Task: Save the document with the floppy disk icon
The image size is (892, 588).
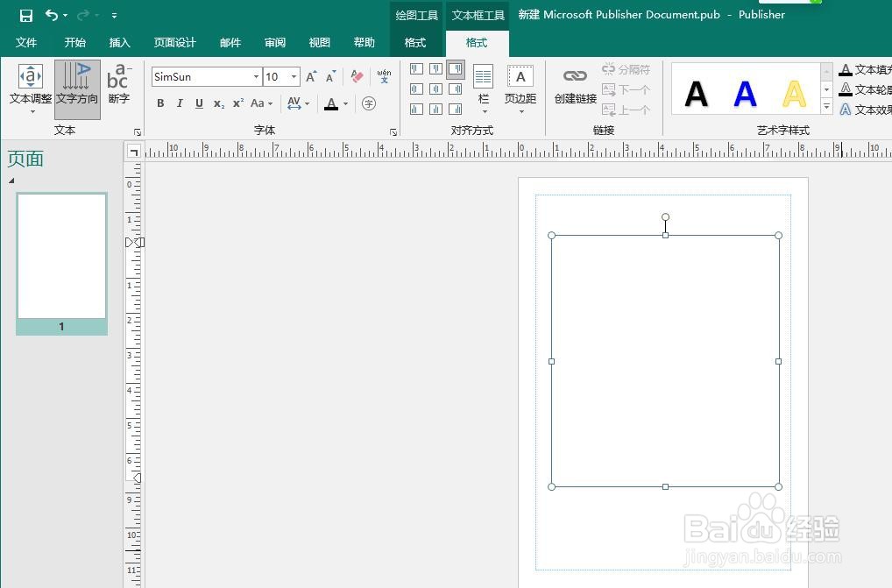Action: tap(26, 16)
